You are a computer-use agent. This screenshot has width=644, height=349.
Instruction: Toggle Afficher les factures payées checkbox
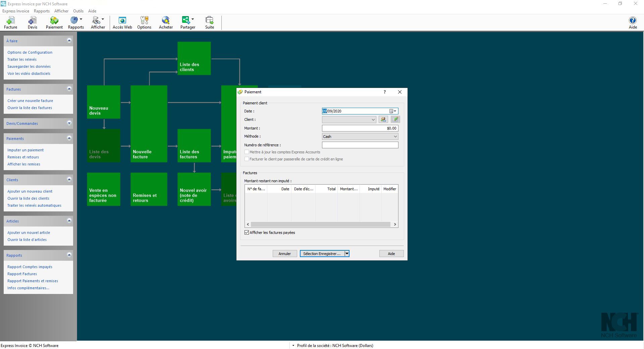(247, 233)
